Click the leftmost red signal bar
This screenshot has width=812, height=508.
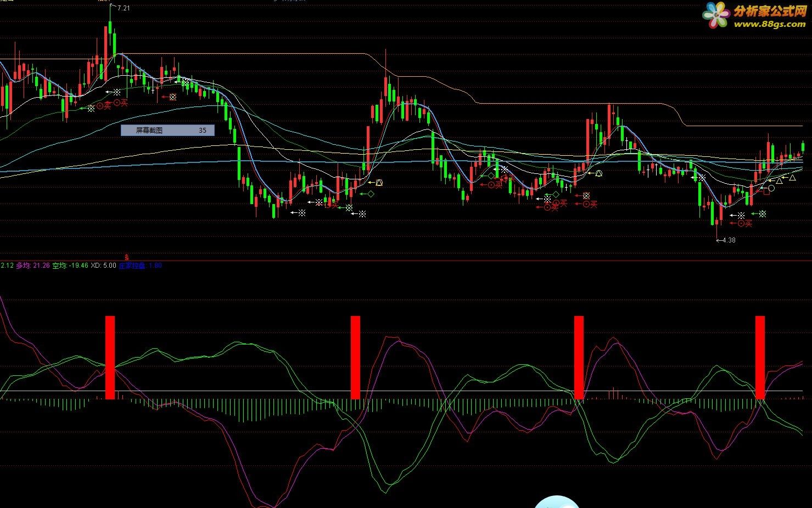(110, 358)
